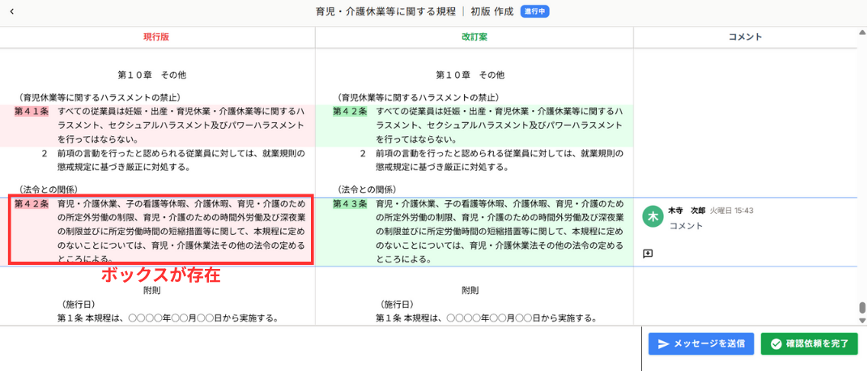Select the 改訂案 column header

coord(474,37)
